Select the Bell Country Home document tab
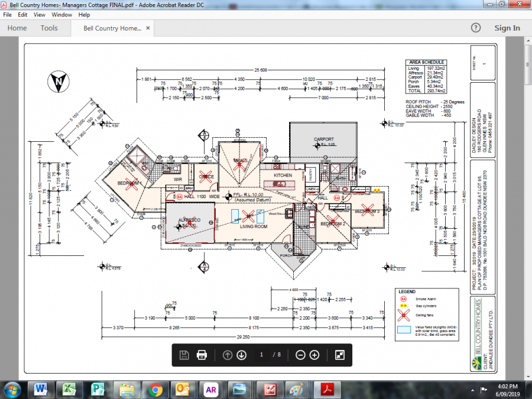 click(x=112, y=28)
